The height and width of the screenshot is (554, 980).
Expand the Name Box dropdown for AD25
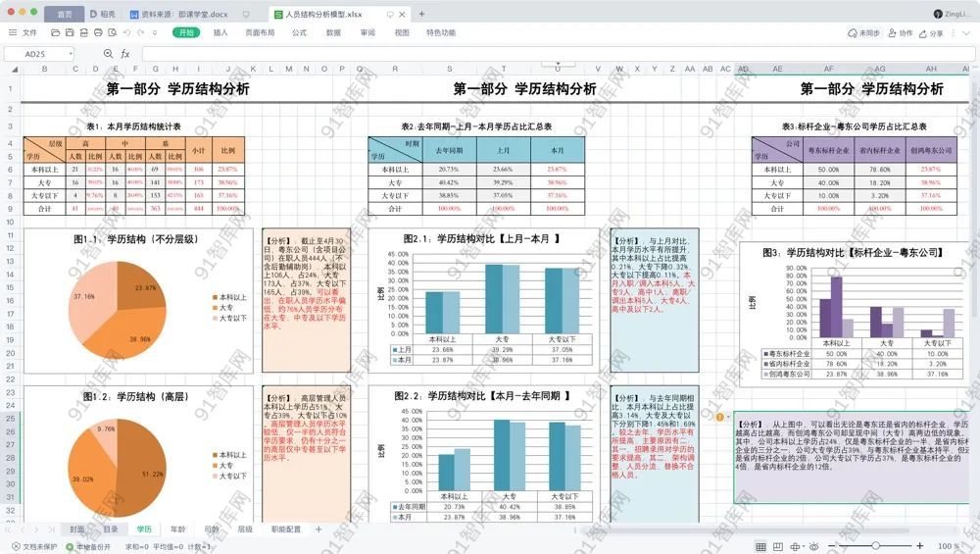tap(70, 54)
